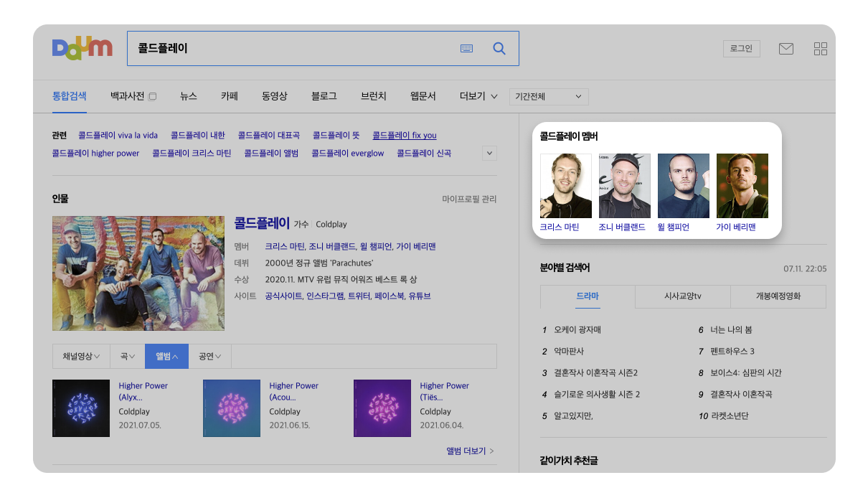Open 가이 베리맨 member photo

pos(742,186)
